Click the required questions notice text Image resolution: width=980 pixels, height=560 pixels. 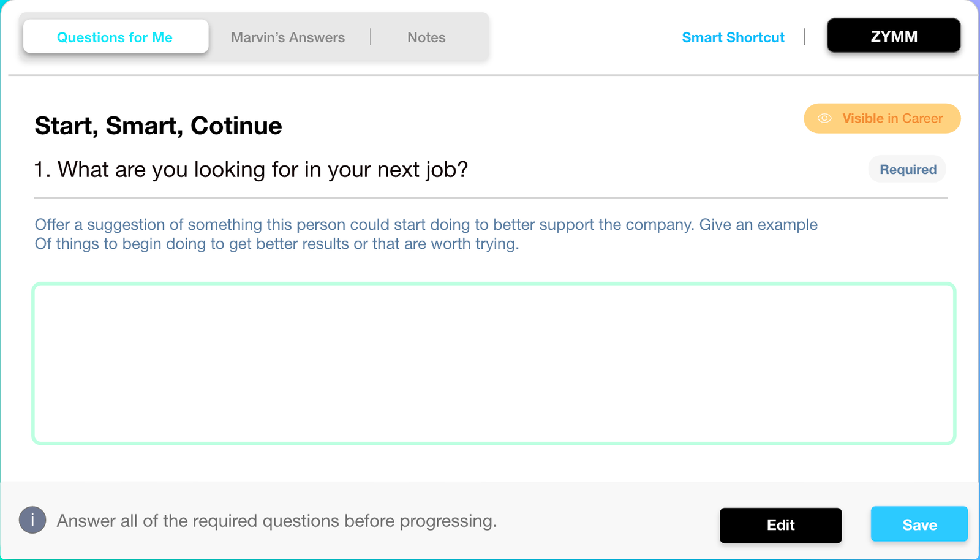tap(276, 521)
